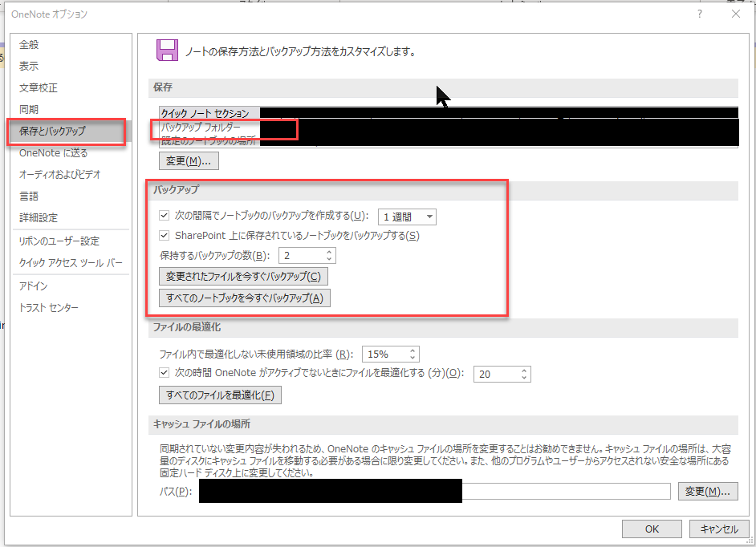Toggle optimize files when OneNote inactive checkbox
The image size is (756, 547).
pyautogui.click(x=165, y=372)
